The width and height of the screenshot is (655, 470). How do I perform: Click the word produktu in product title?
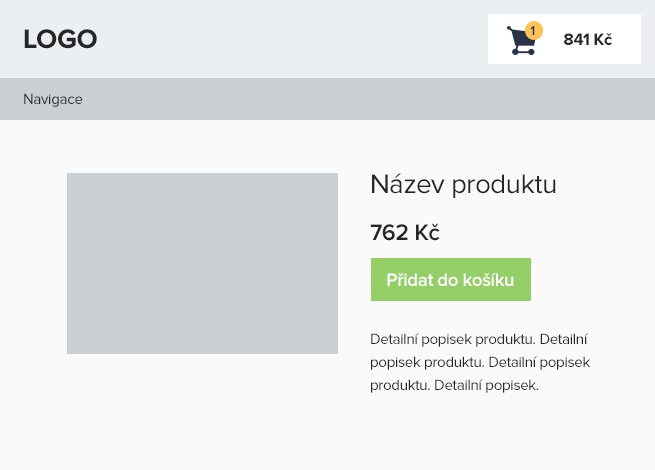click(504, 185)
